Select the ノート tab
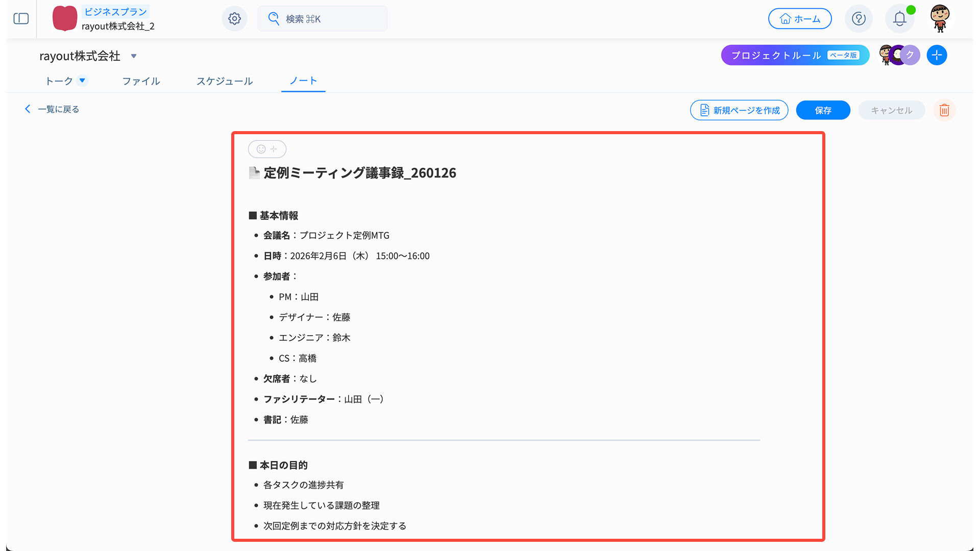This screenshot has height=551, width=980. pyautogui.click(x=303, y=81)
